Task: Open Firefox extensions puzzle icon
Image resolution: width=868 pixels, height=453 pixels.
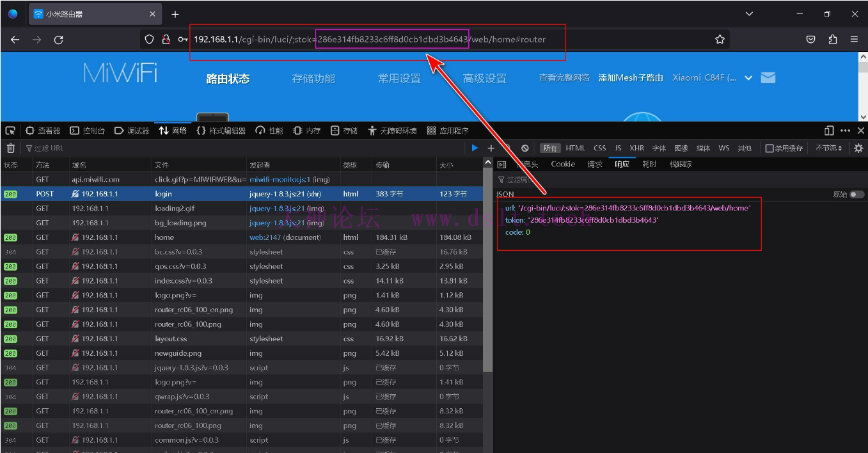Action: (x=832, y=40)
